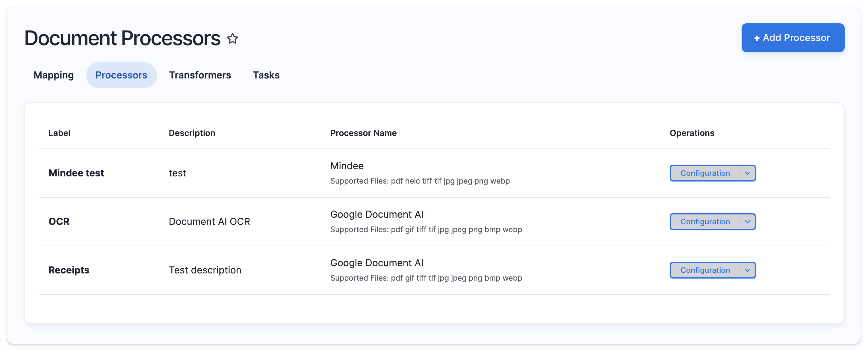Screen dimensions: 868x351
Task: Switch to the Mapping tab
Action: (53, 75)
